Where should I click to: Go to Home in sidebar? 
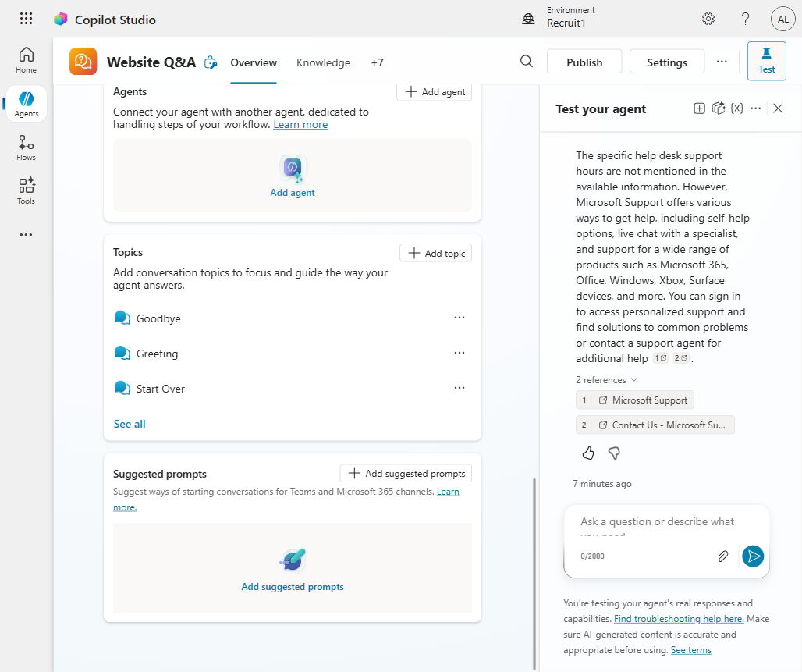pyautogui.click(x=26, y=60)
